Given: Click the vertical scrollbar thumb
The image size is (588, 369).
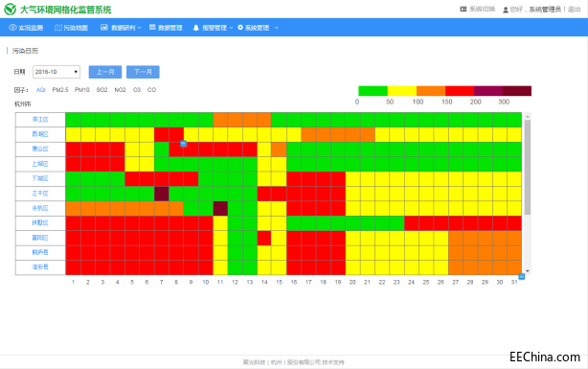Looking at the screenshot, I should click(528, 168).
